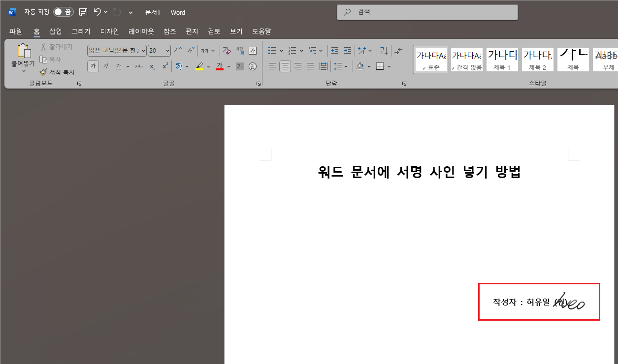Open the 파일 menu
The width and height of the screenshot is (618, 364).
16,31
